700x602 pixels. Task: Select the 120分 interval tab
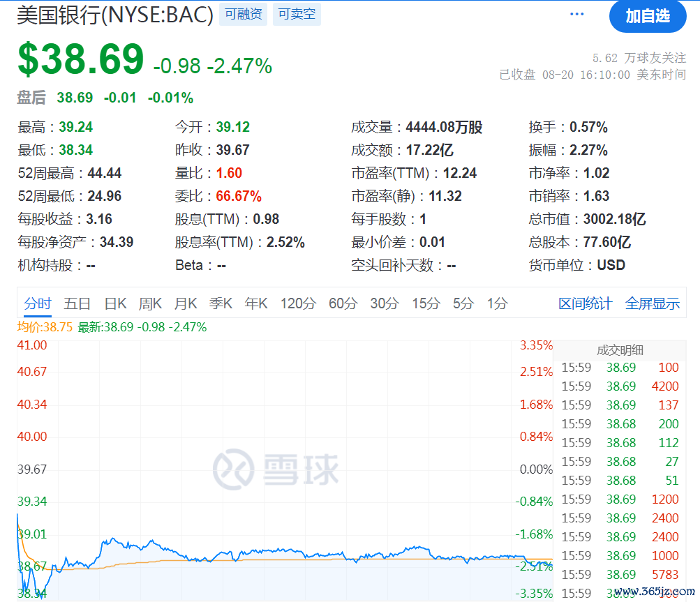click(x=298, y=304)
